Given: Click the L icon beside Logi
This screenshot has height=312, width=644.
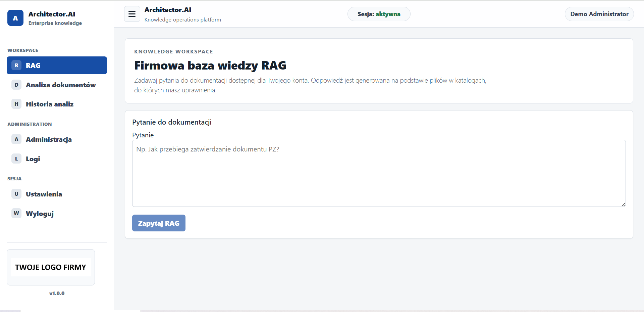Looking at the screenshot, I should pos(16,159).
